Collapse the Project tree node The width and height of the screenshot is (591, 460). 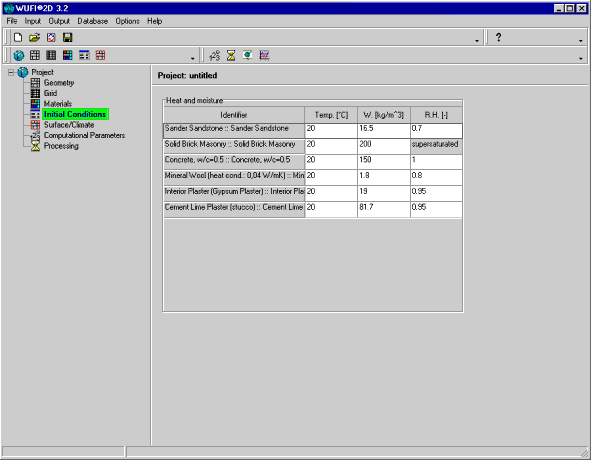(x=11, y=72)
